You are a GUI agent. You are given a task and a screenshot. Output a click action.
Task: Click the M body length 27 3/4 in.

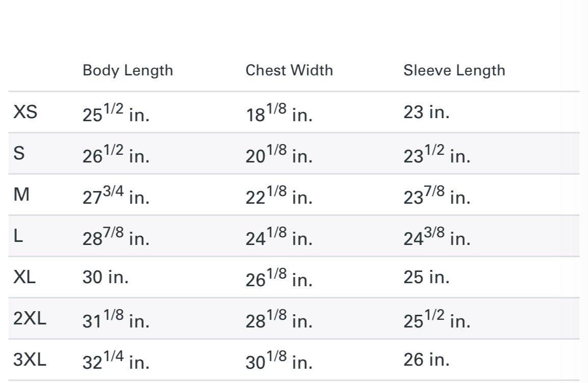tap(116, 195)
